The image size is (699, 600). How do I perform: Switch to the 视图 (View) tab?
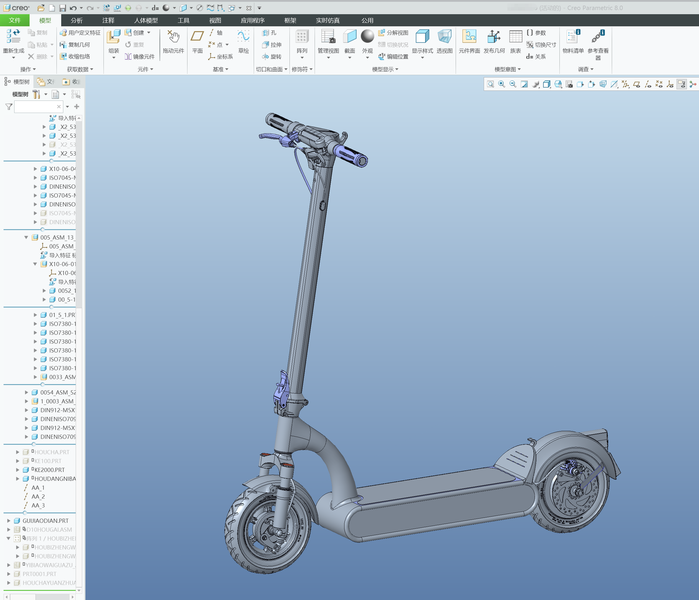point(215,20)
